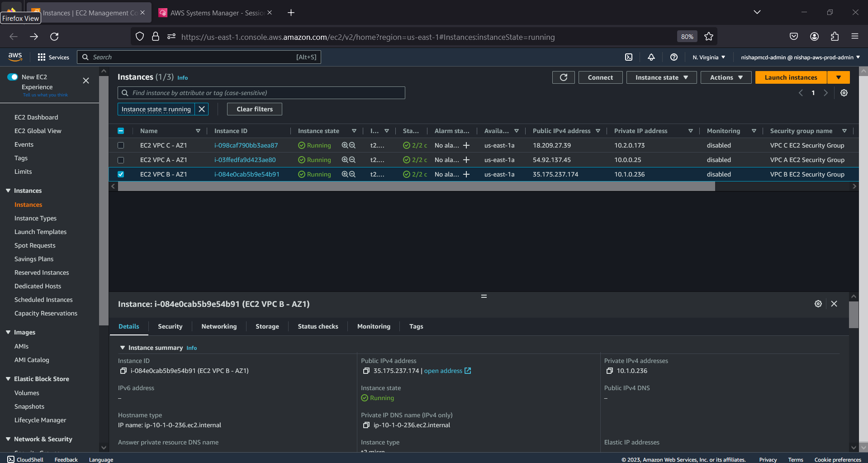Click the Clear filters button
868x463 pixels.
pyautogui.click(x=254, y=109)
